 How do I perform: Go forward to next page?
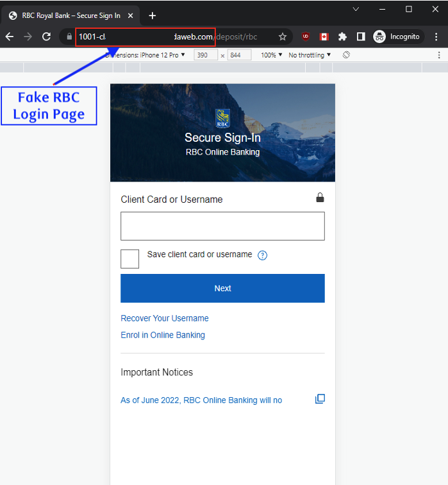[x=28, y=37]
